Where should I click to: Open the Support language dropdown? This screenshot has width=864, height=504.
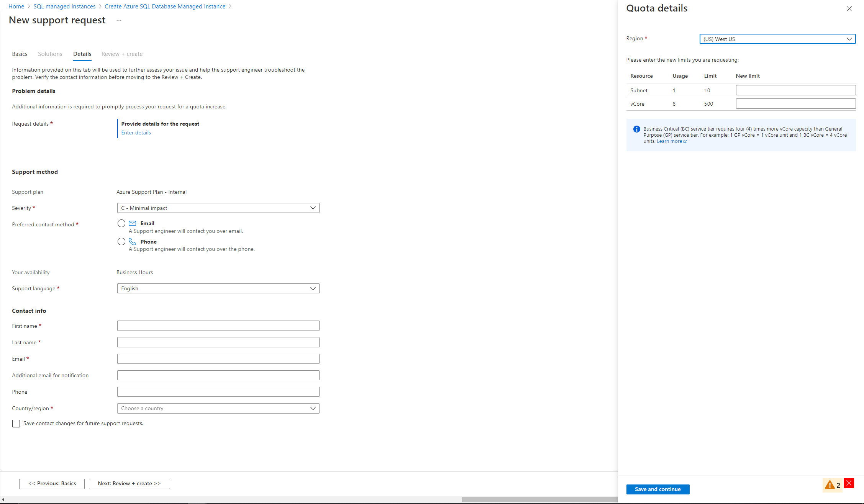tap(218, 289)
